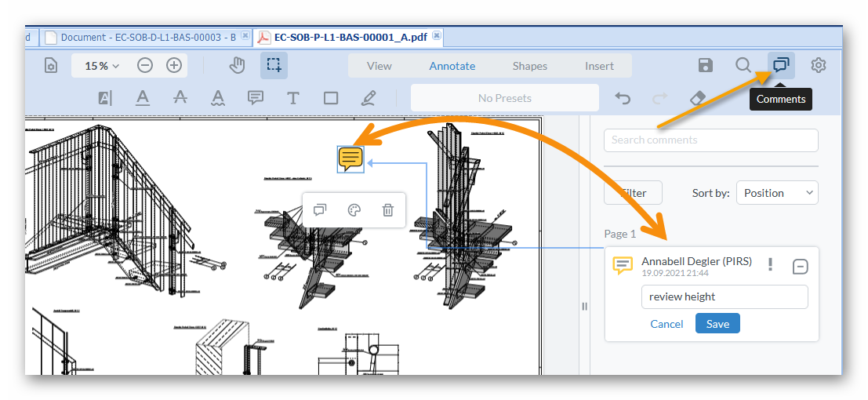Delete annotation using the trash icon

[x=387, y=210]
